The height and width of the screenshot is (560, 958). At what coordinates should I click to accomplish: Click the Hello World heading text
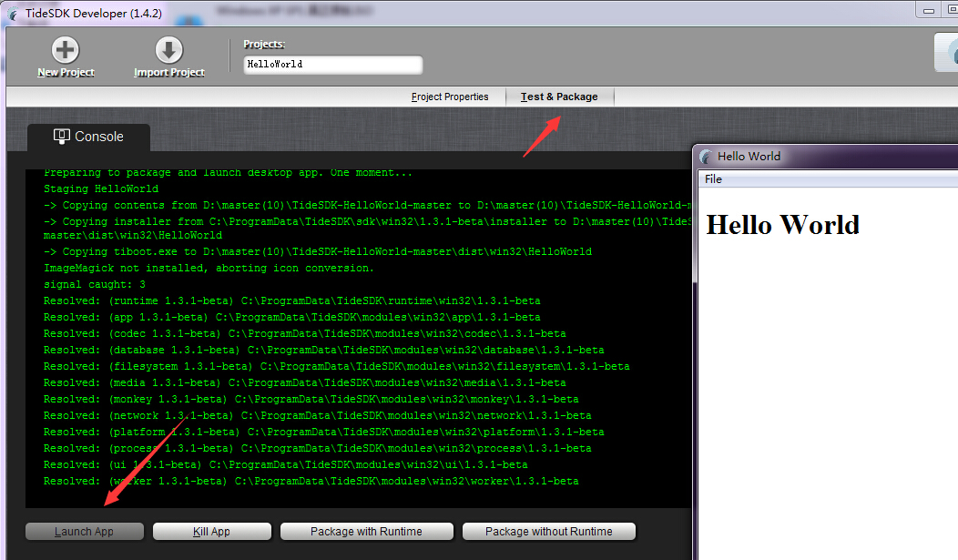tap(782, 225)
